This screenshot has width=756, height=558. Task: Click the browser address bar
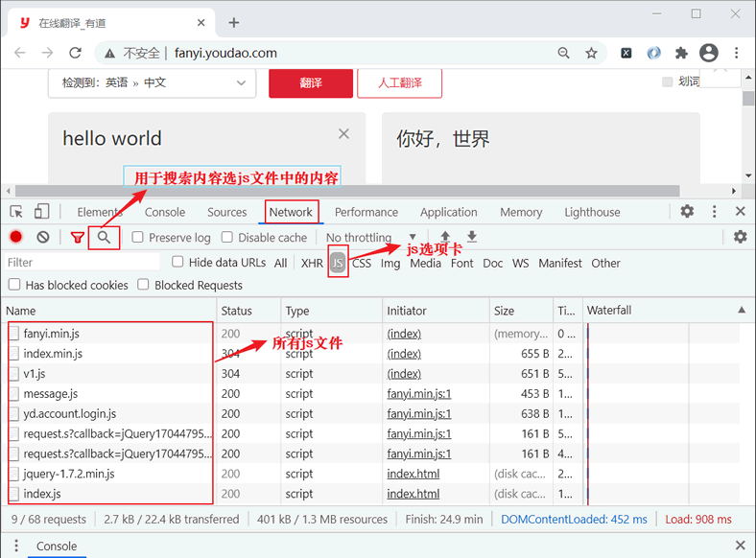tap(349, 53)
